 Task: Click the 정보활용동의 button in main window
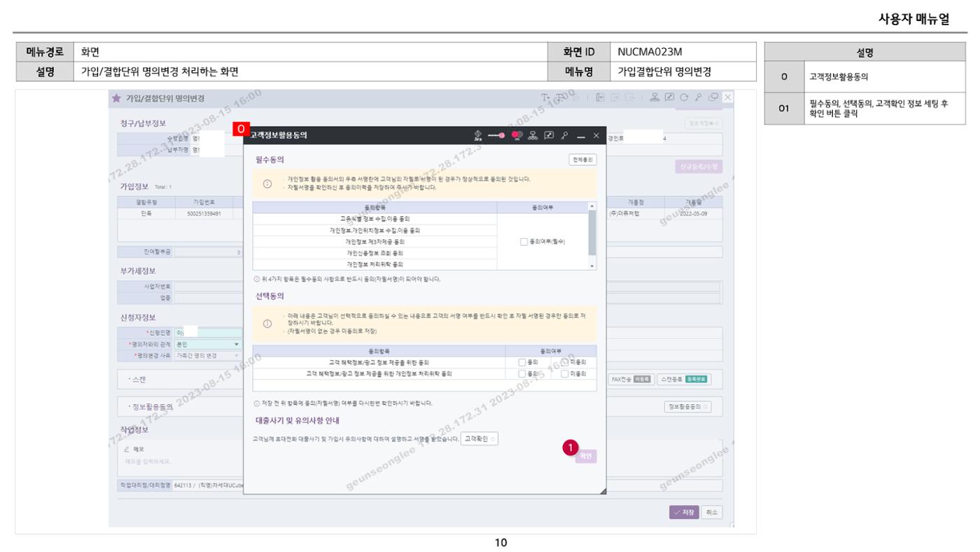click(687, 407)
